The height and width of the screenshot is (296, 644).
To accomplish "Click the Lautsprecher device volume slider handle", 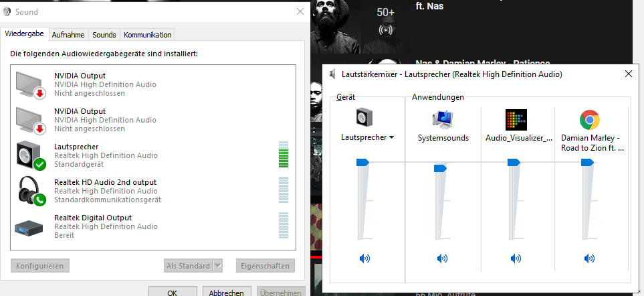I will [x=362, y=163].
